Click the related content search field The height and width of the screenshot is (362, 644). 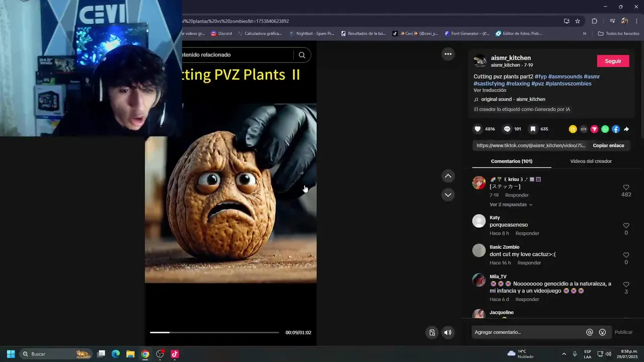coord(237,55)
